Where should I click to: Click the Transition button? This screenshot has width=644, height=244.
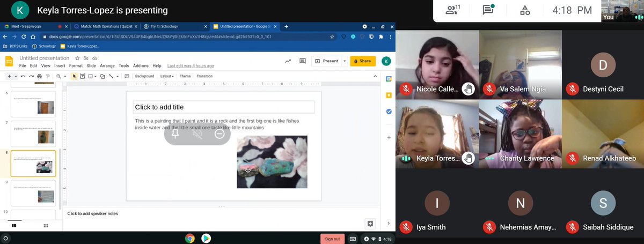[204, 76]
